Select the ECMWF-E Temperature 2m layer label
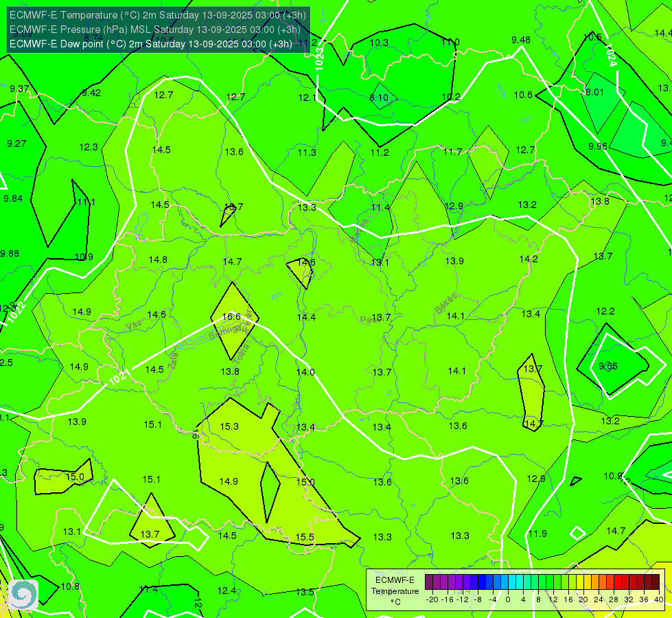 158,15
